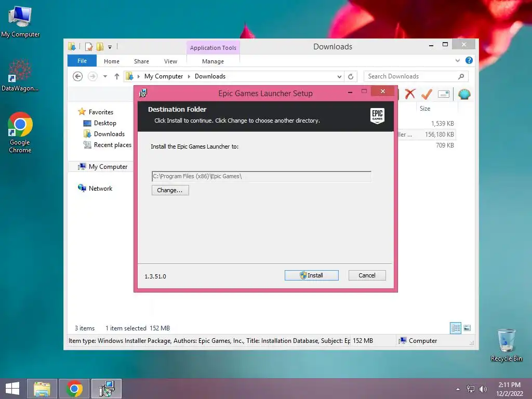This screenshot has width=532, height=399.
Task: Select the Application Tools contextual tab
Action: [x=213, y=48]
